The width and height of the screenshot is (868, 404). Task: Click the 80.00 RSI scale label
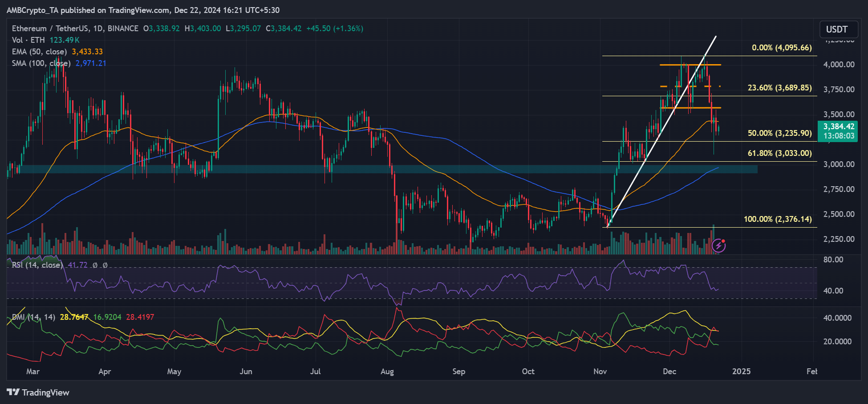(833, 260)
